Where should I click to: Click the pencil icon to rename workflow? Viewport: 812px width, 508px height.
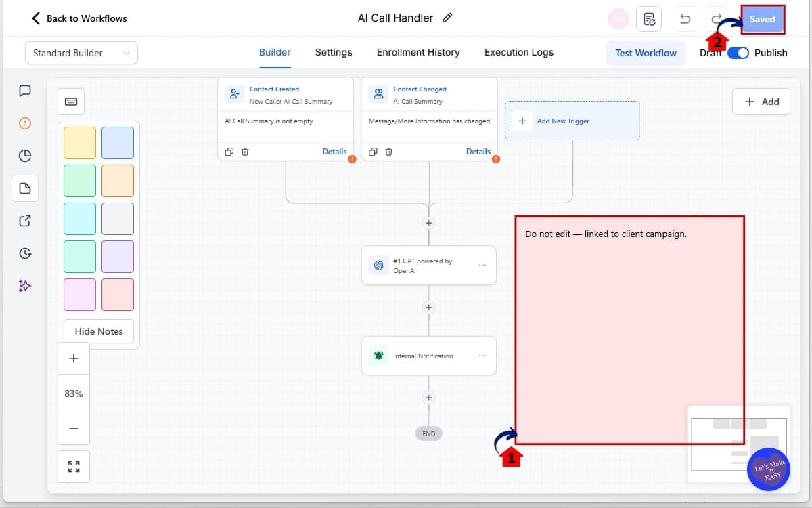tap(447, 18)
